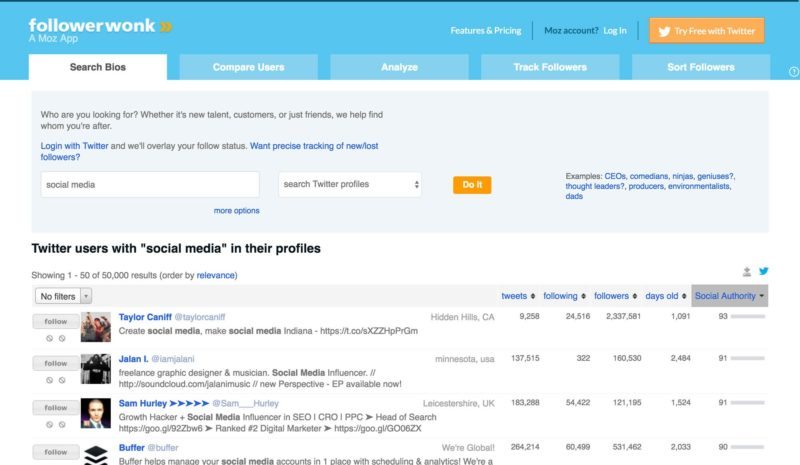This screenshot has height=465, width=800.
Task: Open Features & Pricing page
Action: pos(486,31)
